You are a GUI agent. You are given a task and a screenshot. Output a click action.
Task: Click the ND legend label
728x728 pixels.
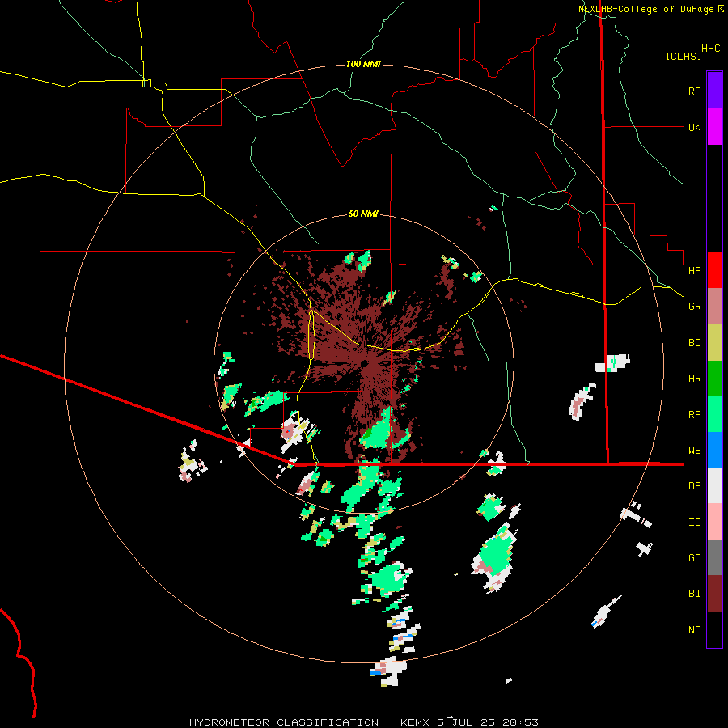click(694, 629)
